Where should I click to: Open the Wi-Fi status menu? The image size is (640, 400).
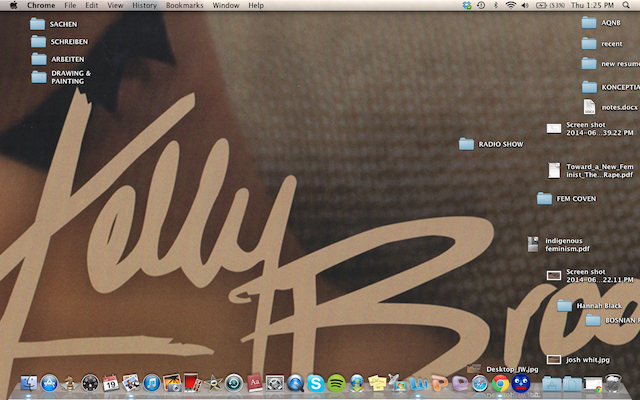click(510, 6)
